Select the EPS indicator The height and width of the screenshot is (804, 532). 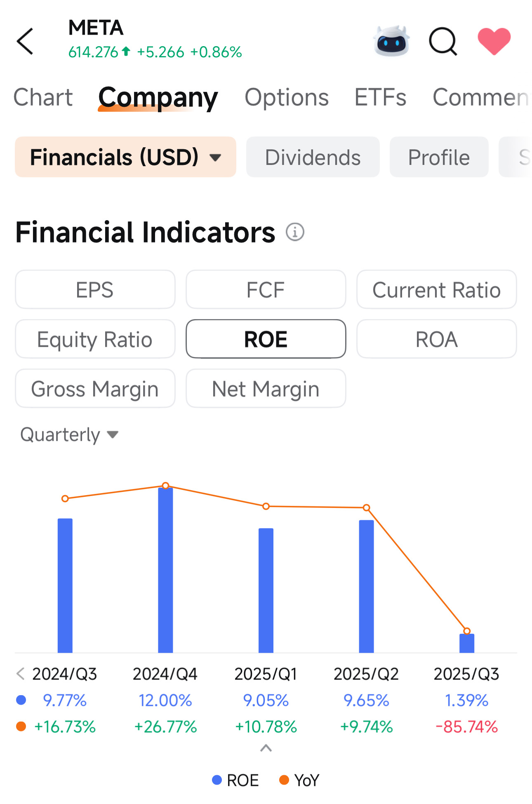(x=95, y=289)
